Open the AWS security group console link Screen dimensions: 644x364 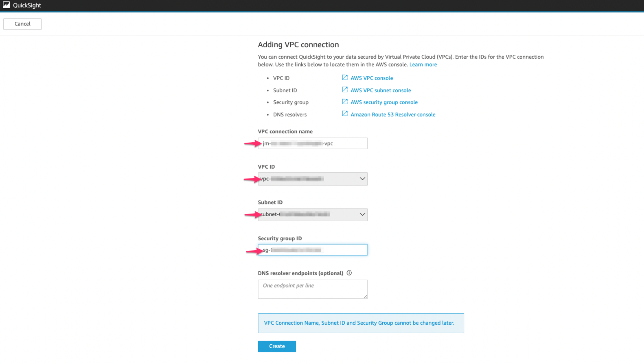[x=384, y=102]
